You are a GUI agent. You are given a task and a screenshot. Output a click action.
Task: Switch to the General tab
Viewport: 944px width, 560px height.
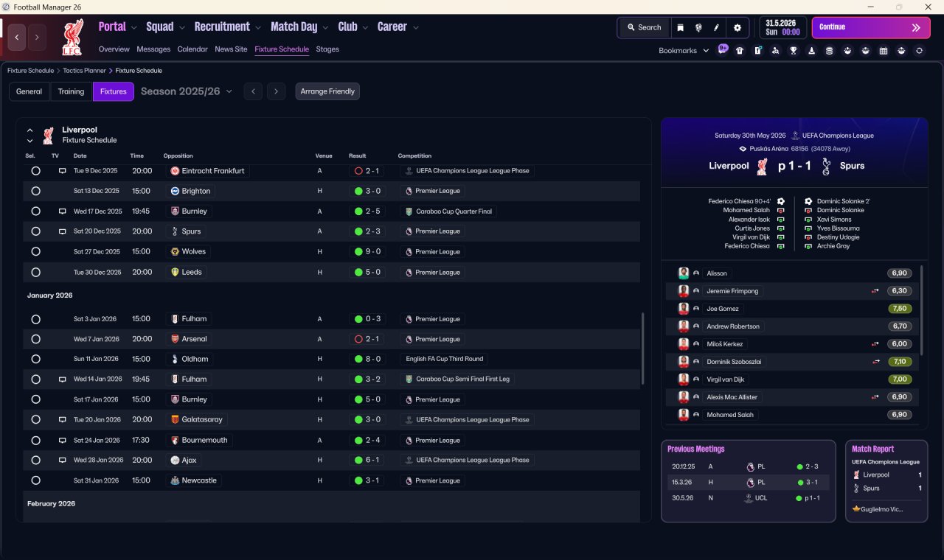pos(29,91)
